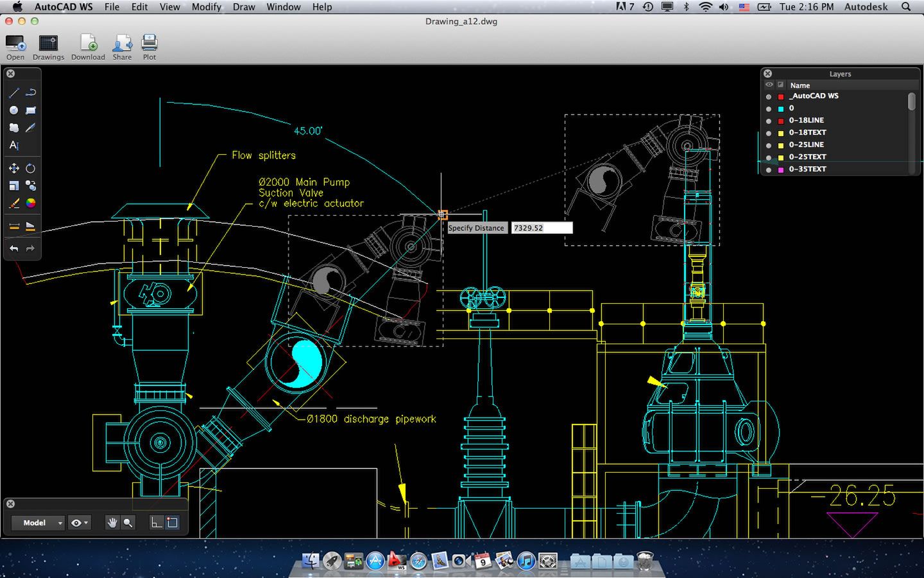Select the Circle drawing tool
This screenshot has height=578, width=924.
(x=13, y=110)
